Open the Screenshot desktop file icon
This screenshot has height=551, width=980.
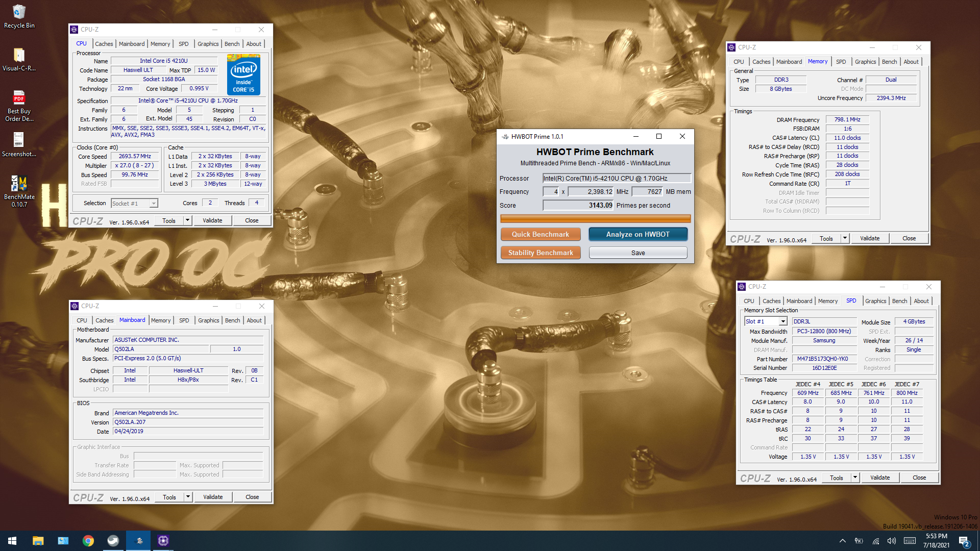(19, 145)
